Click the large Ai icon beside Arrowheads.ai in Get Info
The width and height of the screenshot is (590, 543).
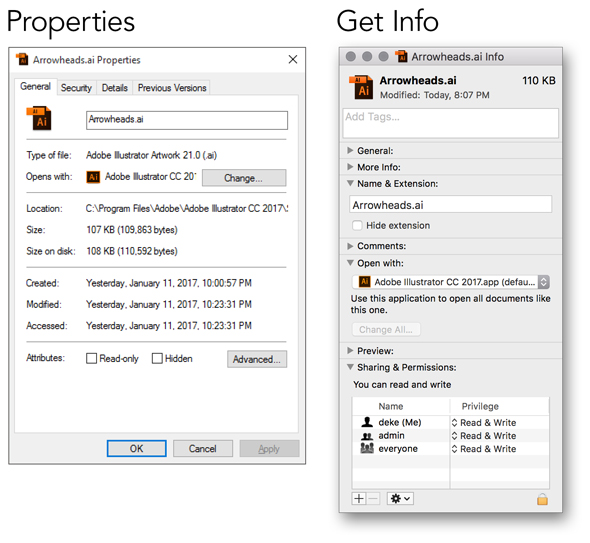click(361, 87)
